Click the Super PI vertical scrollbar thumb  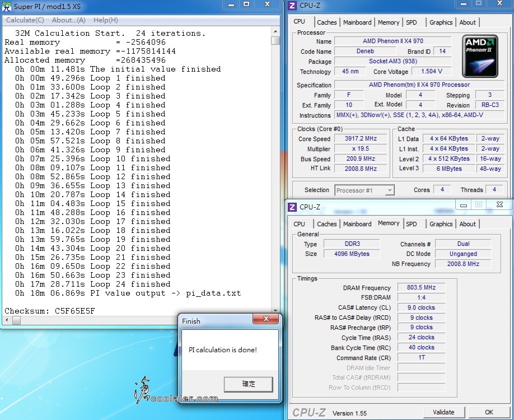point(275,40)
